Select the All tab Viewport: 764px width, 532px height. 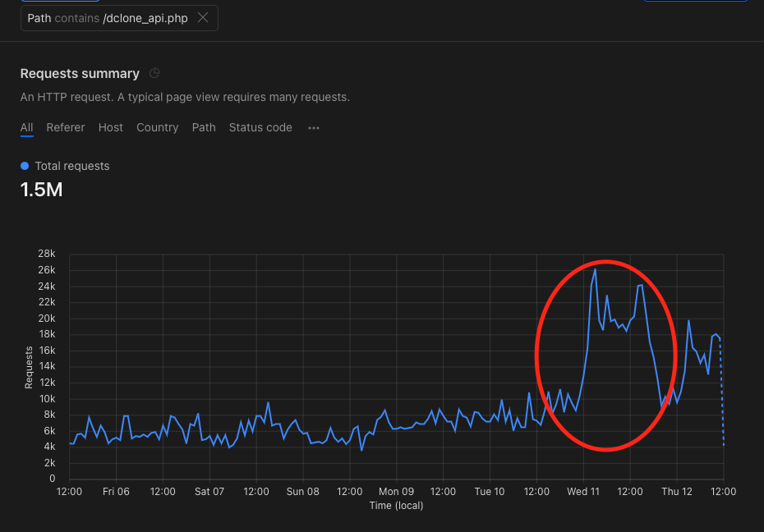click(26, 127)
